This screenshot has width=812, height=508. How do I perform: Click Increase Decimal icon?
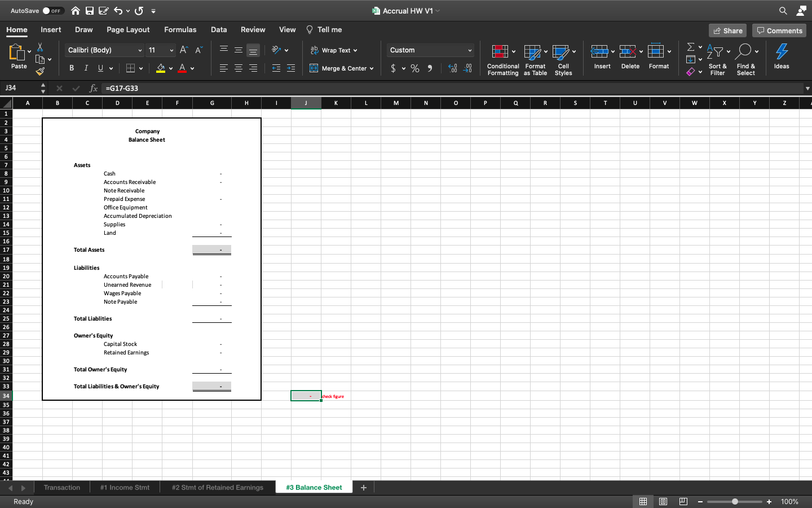(453, 68)
